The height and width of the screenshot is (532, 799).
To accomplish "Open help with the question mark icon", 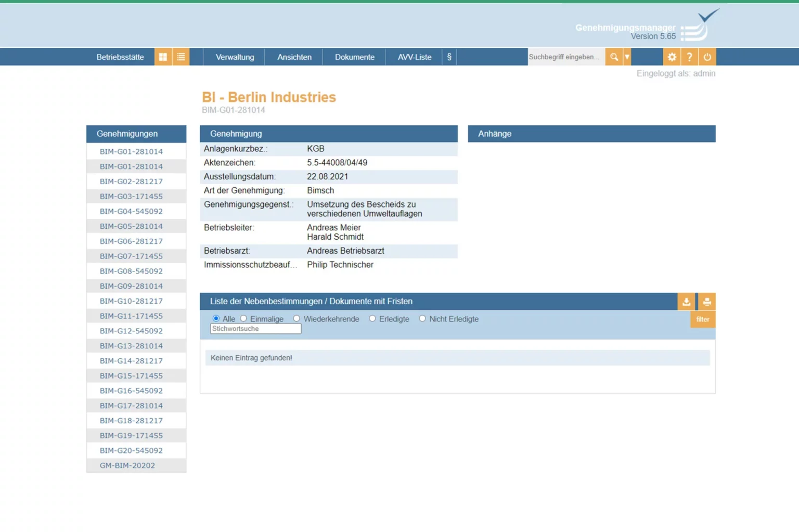I will (689, 57).
